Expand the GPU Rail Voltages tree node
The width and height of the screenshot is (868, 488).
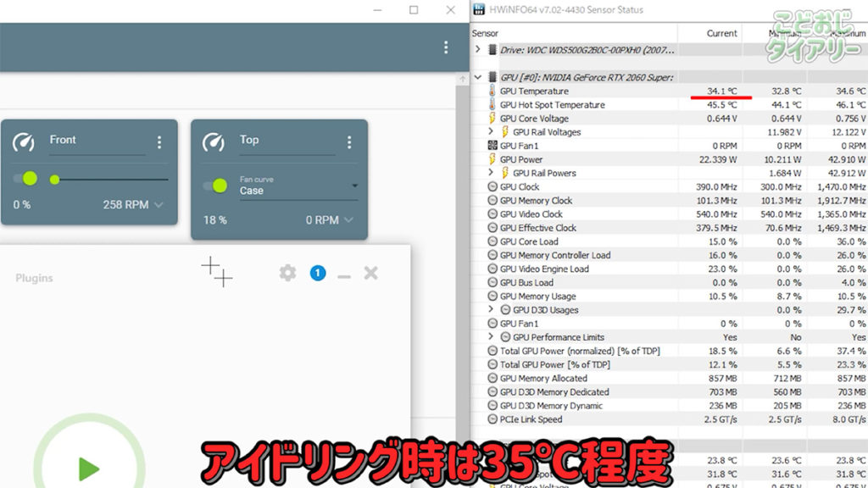(x=491, y=132)
